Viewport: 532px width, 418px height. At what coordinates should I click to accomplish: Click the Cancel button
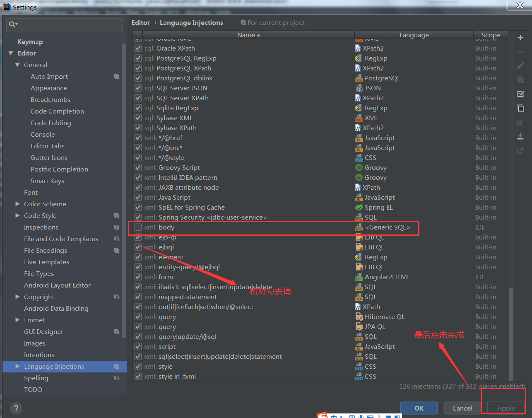(462, 408)
